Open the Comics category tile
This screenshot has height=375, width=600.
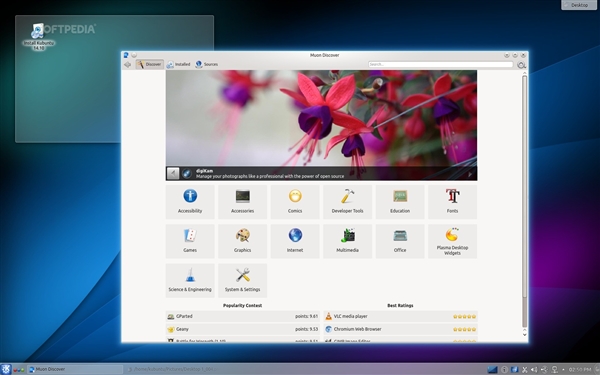tap(295, 202)
